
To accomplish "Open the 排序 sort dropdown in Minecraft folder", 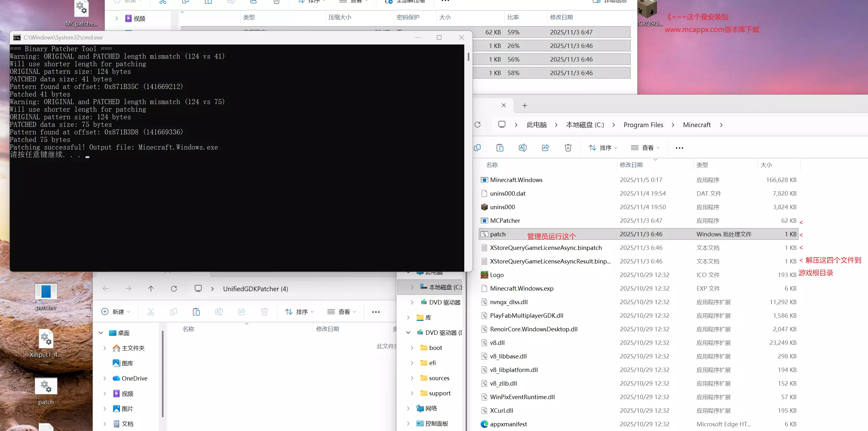I will click(603, 148).
